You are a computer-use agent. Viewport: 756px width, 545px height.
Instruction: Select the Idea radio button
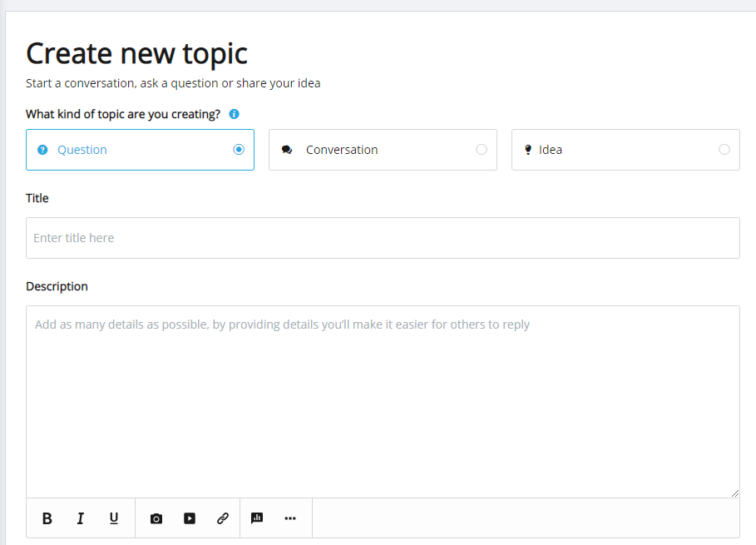724,150
